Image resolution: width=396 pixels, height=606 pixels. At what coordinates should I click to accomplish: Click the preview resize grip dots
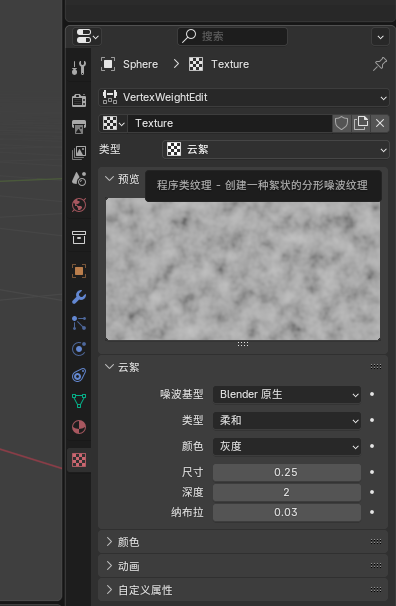point(243,344)
